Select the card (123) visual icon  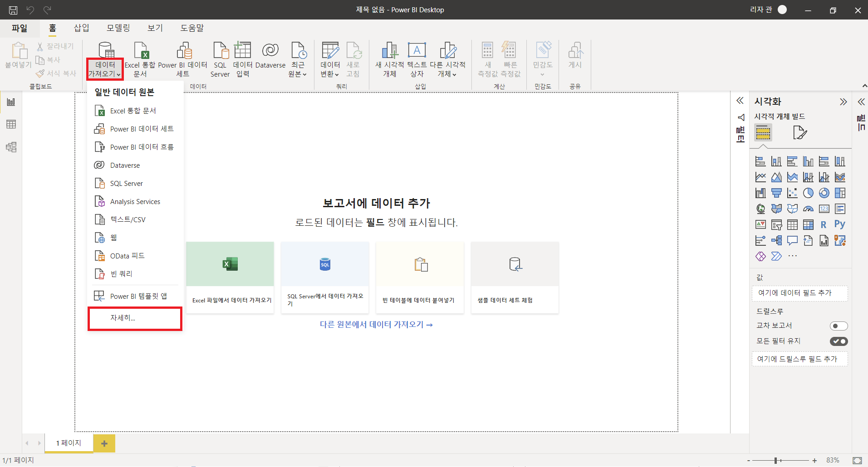coord(824,209)
